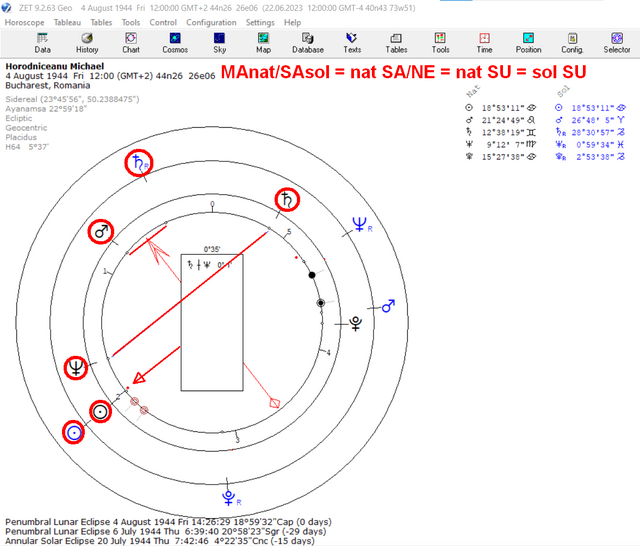Screen dimensions: 640x546
Task: Click natal Neptune position 9°12'7" row
Action: (501, 144)
